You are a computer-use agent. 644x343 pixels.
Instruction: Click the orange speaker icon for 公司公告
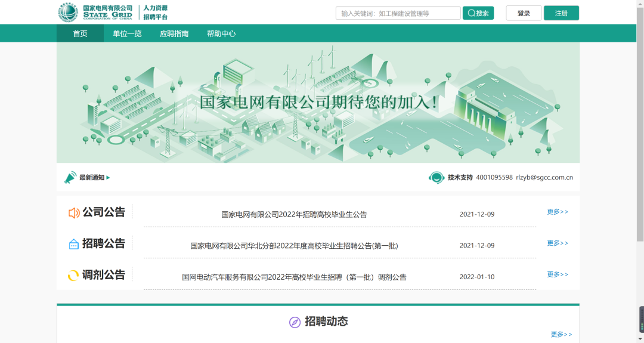tap(74, 213)
